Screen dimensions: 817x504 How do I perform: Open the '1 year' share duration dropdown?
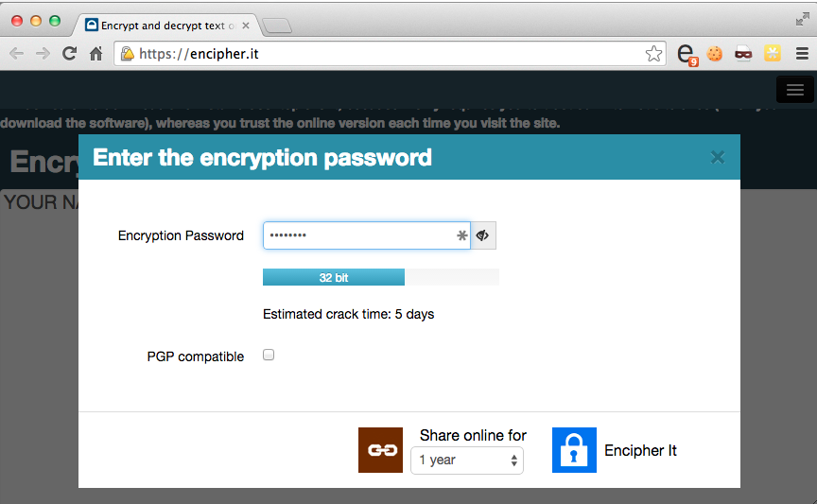(x=467, y=461)
